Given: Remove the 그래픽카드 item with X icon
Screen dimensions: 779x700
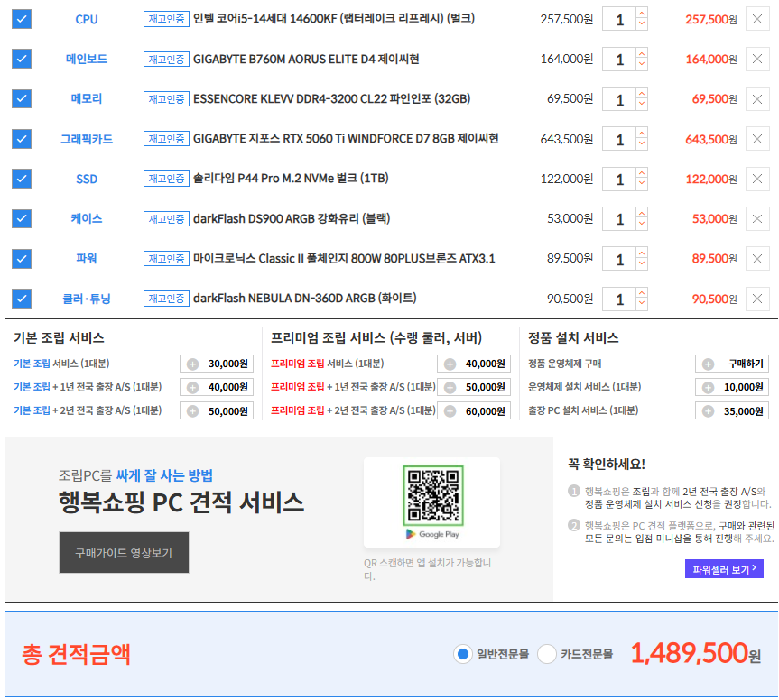Looking at the screenshot, I should (x=757, y=139).
